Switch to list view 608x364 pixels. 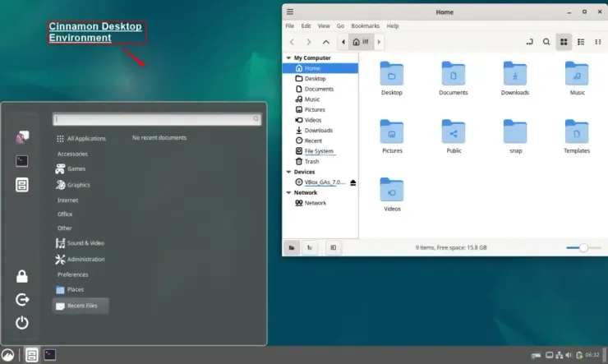(x=581, y=42)
